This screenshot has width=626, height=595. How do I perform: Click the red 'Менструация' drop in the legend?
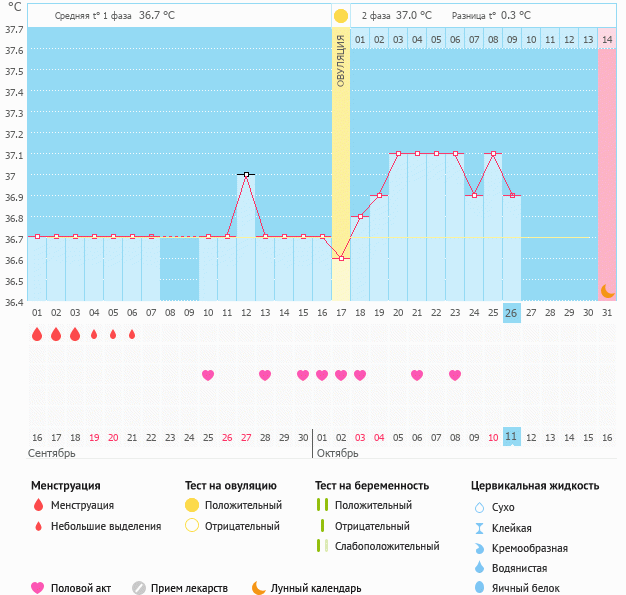[38, 505]
